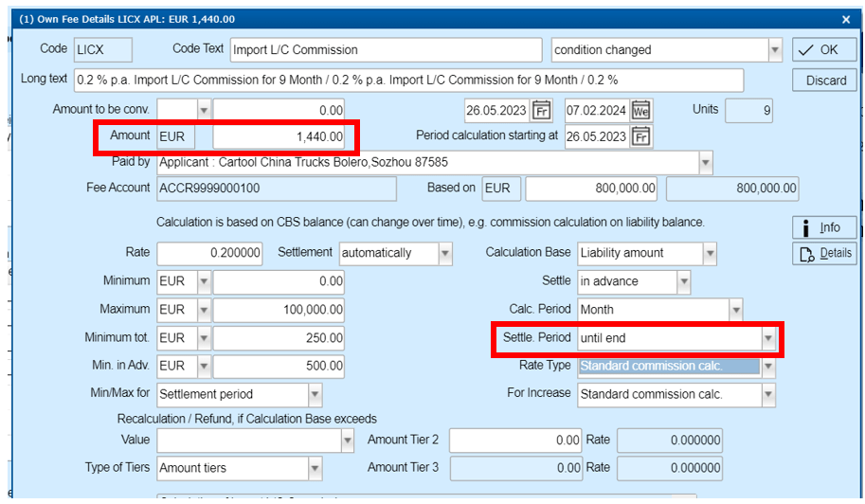Open Minimum currency EUR dropdown

(204, 281)
